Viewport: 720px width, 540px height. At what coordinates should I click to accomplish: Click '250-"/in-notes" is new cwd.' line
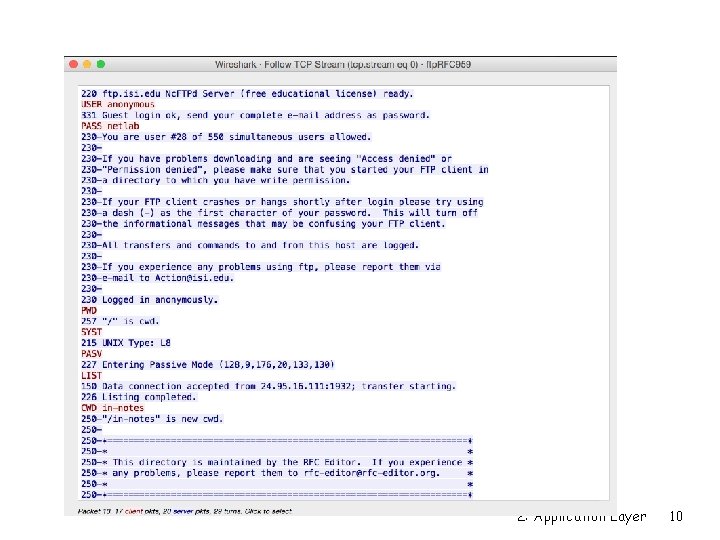pyautogui.click(x=152, y=419)
